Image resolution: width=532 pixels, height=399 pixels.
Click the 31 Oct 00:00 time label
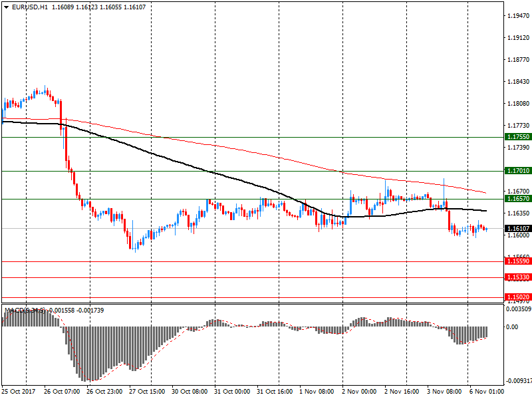[232, 392]
